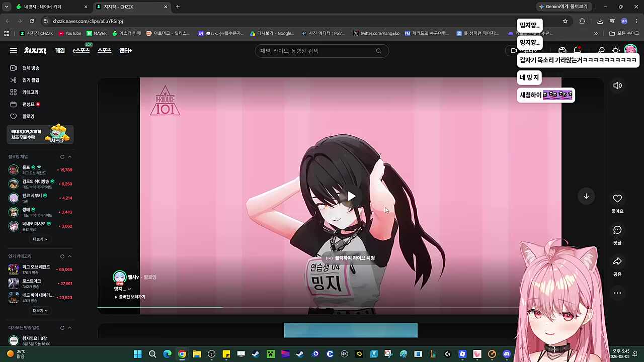Click 풀버전 보러가기 link
Image resolution: width=644 pixels, height=362 pixels.
pyautogui.click(x=130, y=297)
